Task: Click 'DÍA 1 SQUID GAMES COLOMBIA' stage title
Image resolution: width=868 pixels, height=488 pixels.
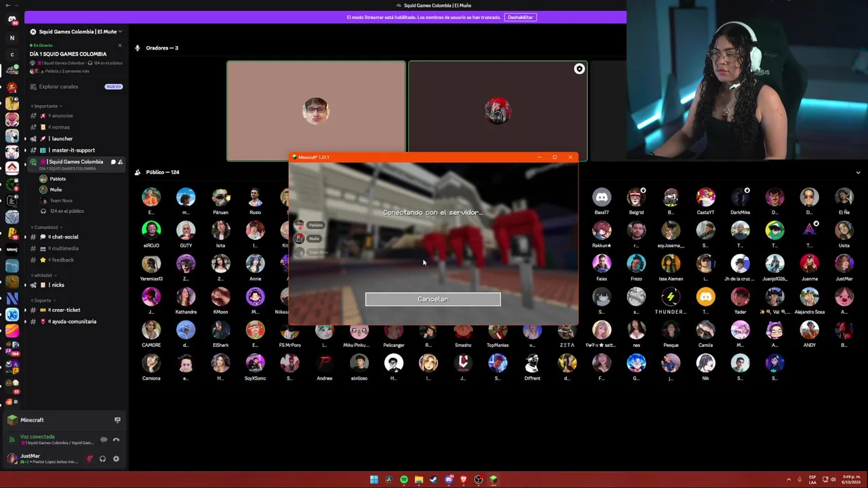Action: coord(68,54)
